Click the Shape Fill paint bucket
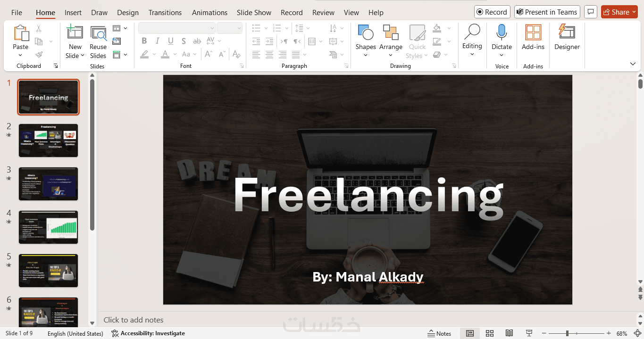The width and height of the screenshot is (644, 339). coord(437,28)
